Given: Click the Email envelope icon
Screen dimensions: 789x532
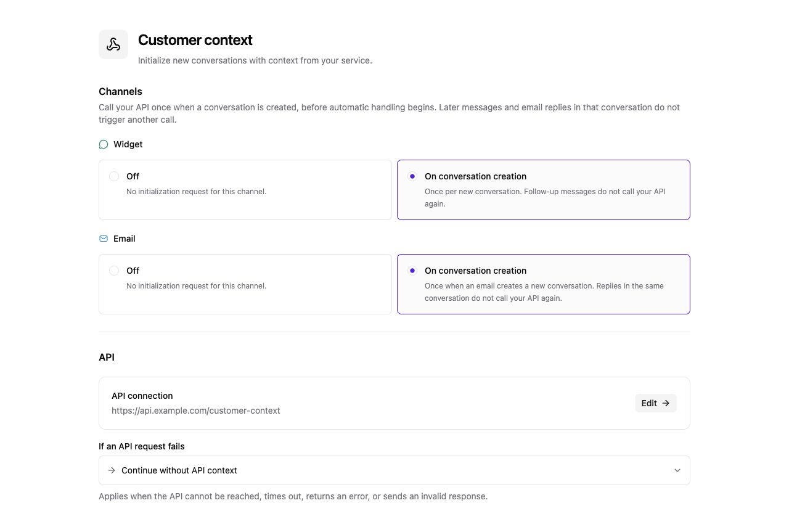Looking at the screenshot, I should 104,239.
